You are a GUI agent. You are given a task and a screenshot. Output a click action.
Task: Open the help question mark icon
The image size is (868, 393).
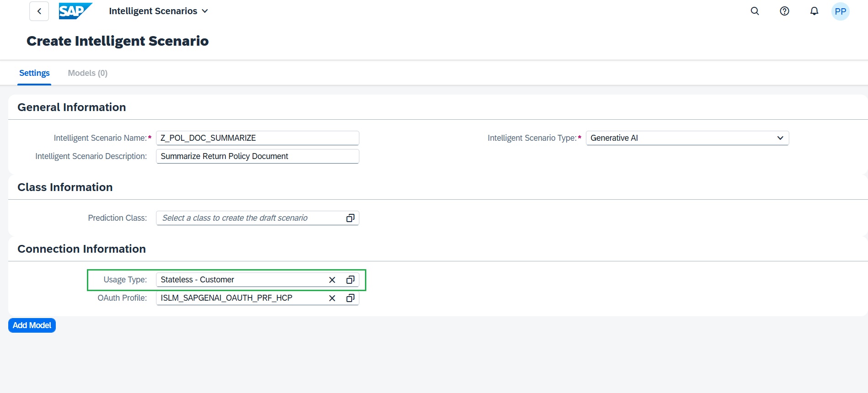[785, 11]
